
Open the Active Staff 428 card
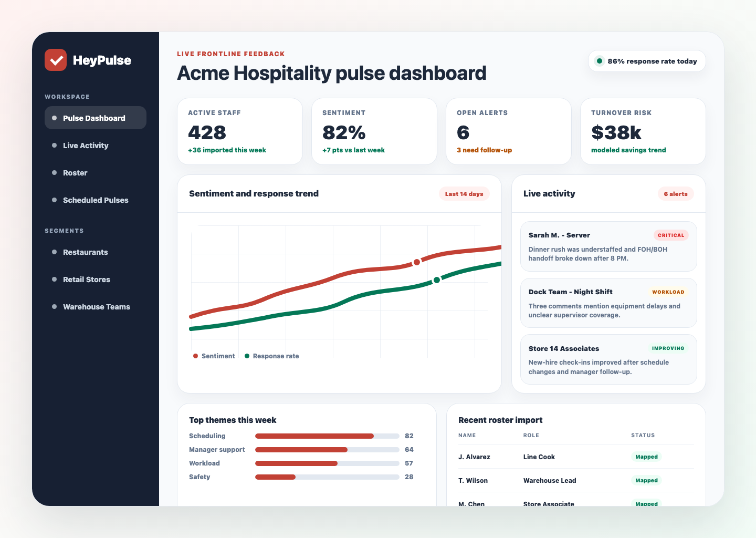(240, 131)
